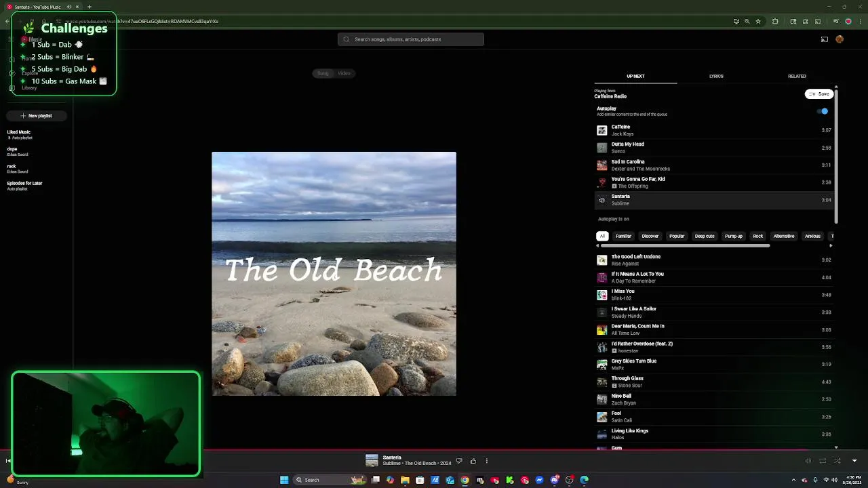Open Google Chrome from the taskbar

(x=465, y=480)
